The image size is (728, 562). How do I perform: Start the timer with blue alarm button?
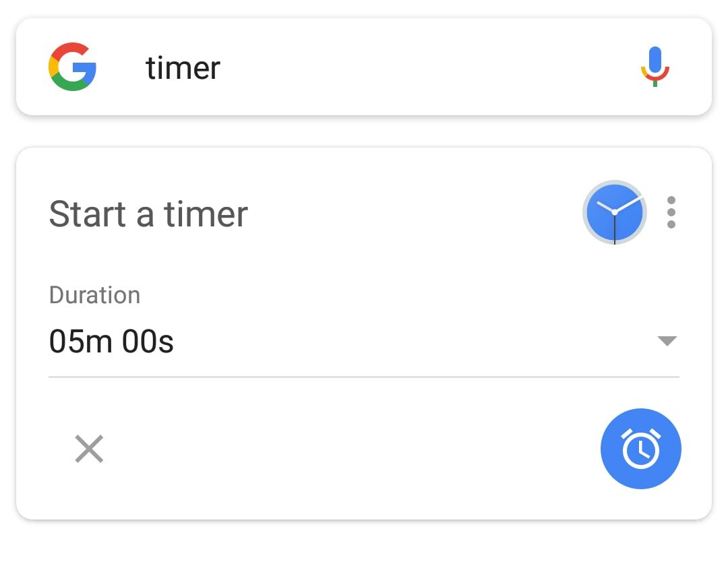[640, 449]
